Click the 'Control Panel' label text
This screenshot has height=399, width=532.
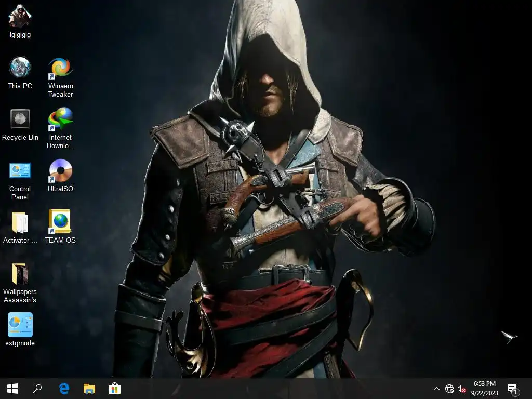[20, 193]
